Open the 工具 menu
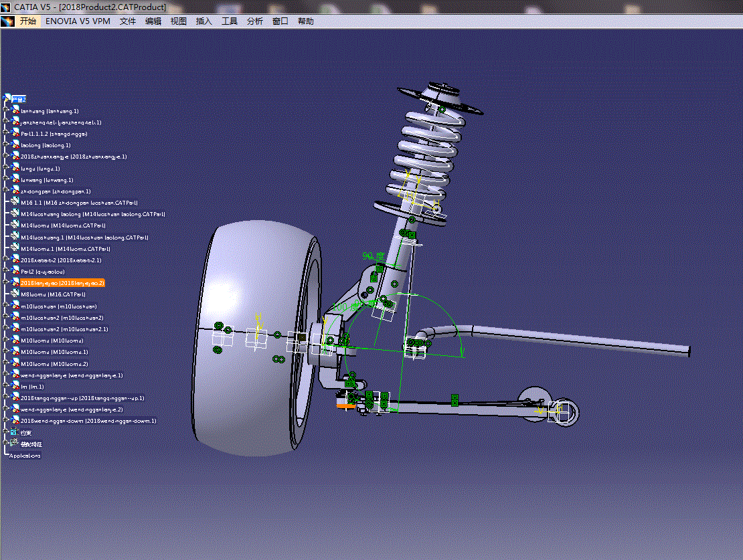Viewport: 743px width, 560px height. coord(230,21)
